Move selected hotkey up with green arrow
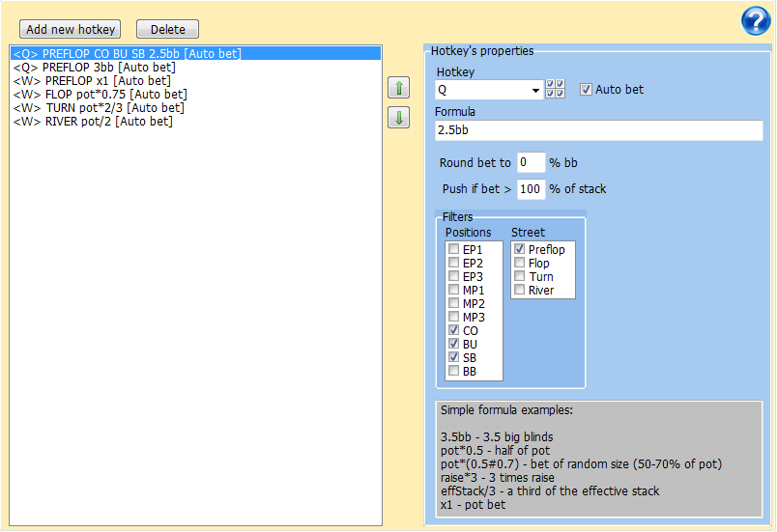This screenshot has width=777, height=532. click(x=397, y=89)
